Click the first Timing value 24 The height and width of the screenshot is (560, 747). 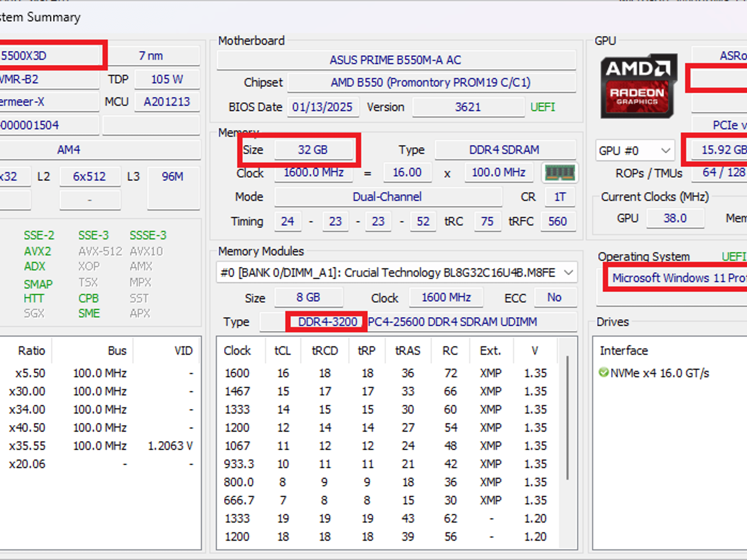[x=288, y=221]
